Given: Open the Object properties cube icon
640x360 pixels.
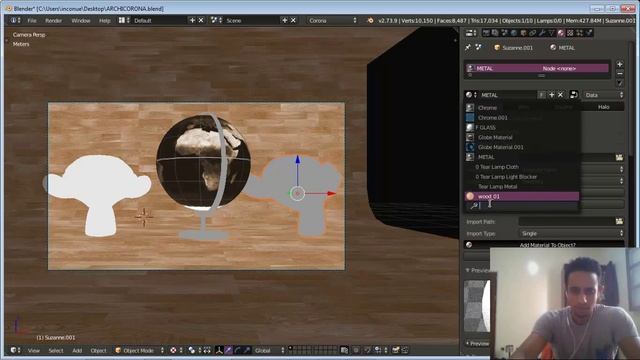Looking at the screenshot, I should point(523,33).
